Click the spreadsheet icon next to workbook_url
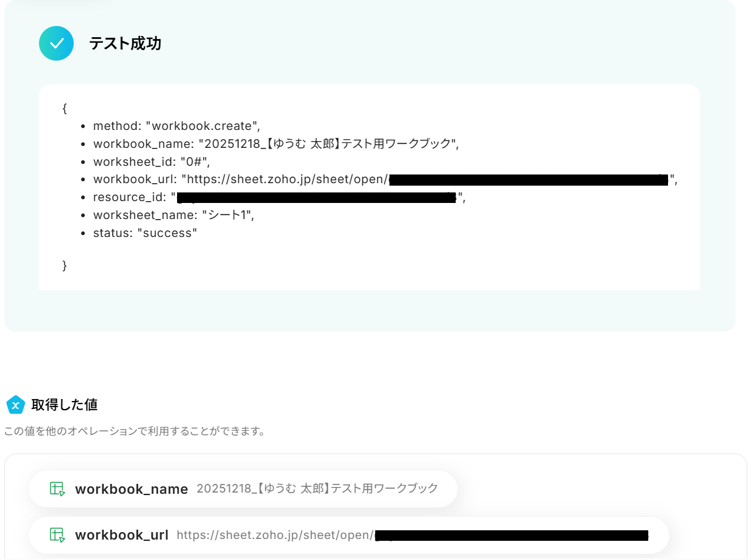 pos(57,535)
